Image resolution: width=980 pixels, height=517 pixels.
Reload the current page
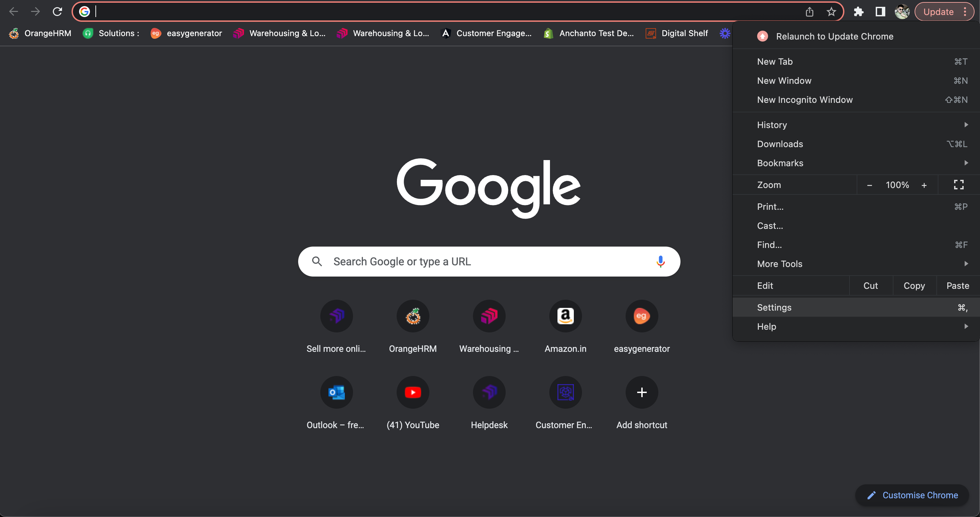pos(58,12)
